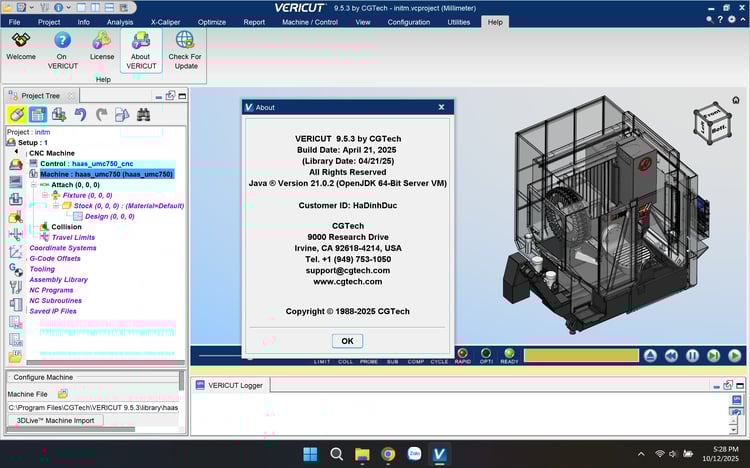This screenshot has height=468, width=750.
Task: Open the Optimize menu
Action: (211, 22)
